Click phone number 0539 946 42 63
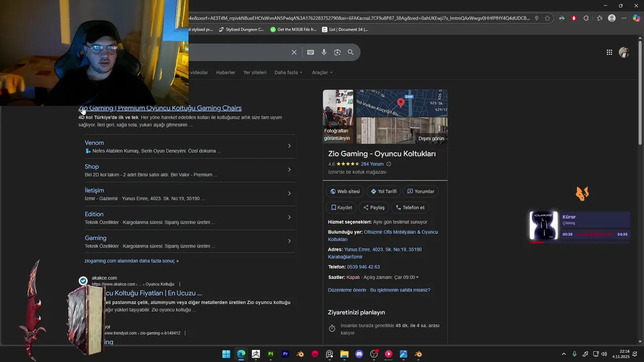The width and height of the screenshot is (644, 362). pos(363,267)
